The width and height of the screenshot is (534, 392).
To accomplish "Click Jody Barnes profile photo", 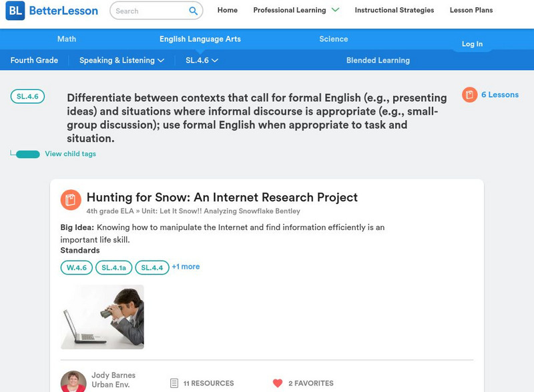I will tap(73, 382).
